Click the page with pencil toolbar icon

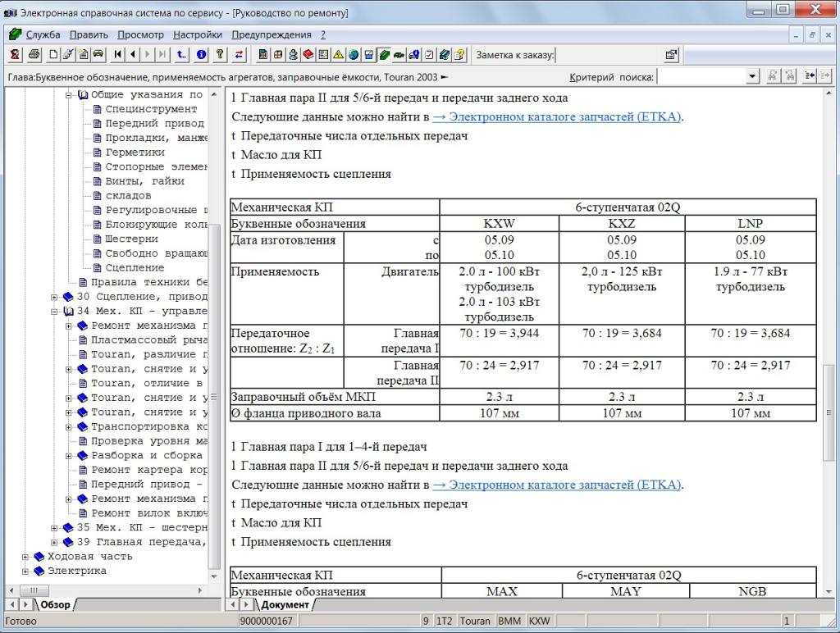[x=68, y=55]
